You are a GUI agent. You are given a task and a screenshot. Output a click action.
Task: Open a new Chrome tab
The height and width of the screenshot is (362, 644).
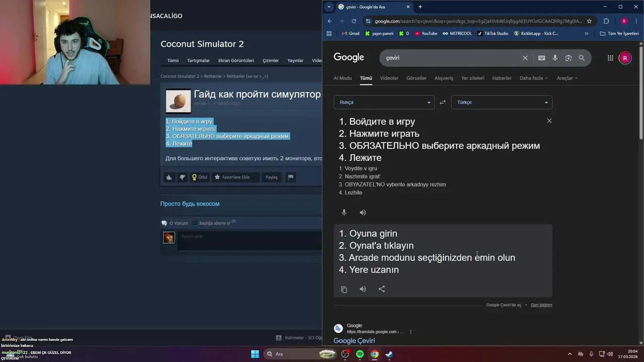pos(420,7)
